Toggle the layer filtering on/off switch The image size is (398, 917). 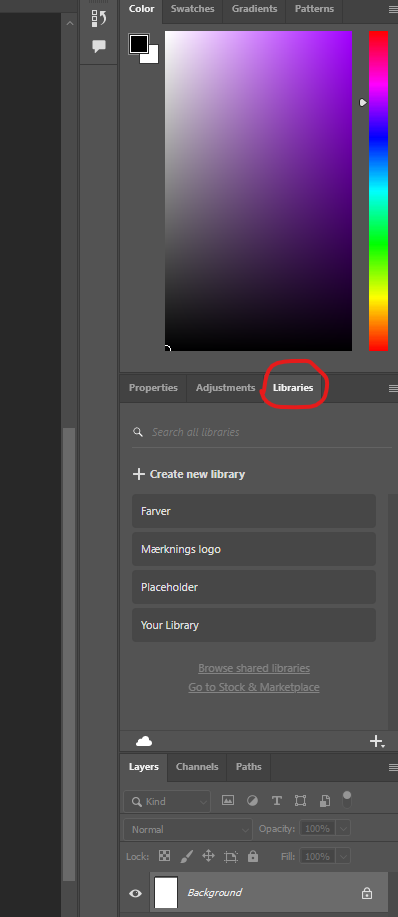pos(347,799)
